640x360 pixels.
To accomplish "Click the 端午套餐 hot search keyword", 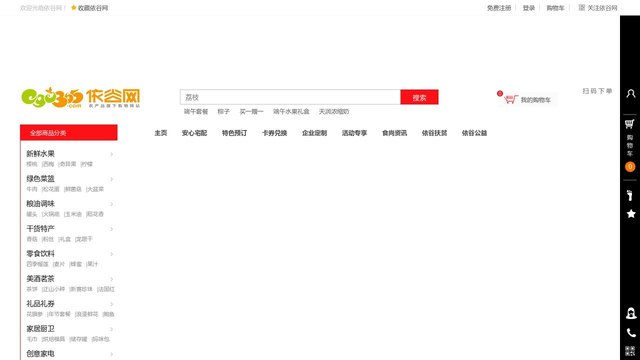I will pos(196,111).
